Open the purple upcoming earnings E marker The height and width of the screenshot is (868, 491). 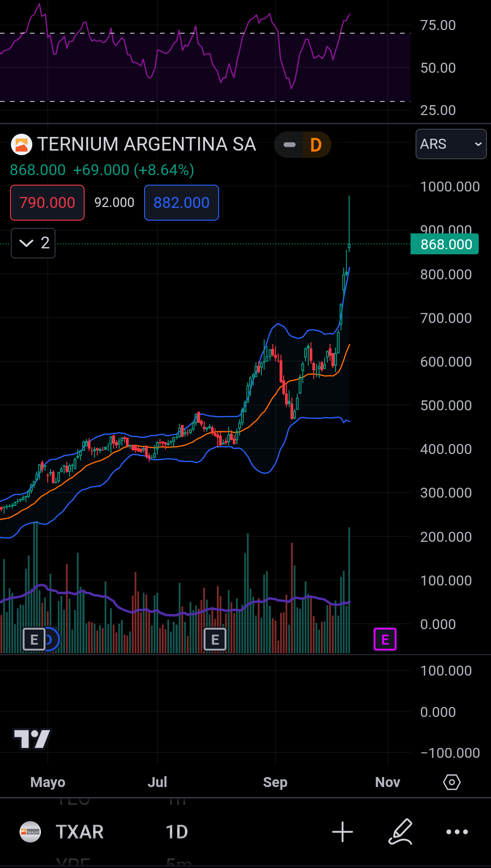pyautogui.click(x=385, y=639)
